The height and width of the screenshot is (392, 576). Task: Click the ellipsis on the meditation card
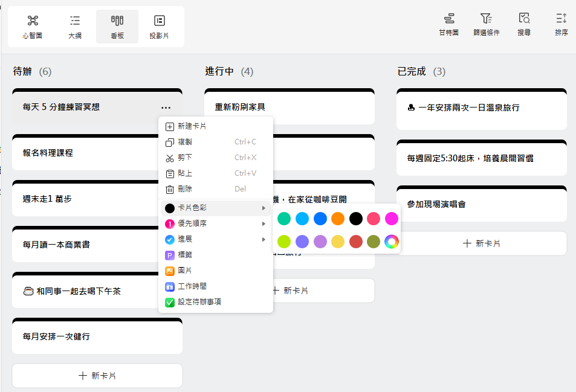point(166,107)
